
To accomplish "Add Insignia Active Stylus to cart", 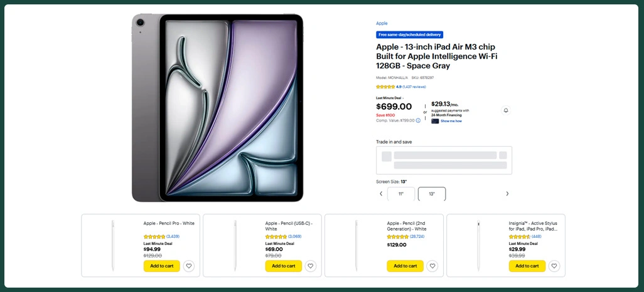I will pyautogui.click(x=527, y=266).
